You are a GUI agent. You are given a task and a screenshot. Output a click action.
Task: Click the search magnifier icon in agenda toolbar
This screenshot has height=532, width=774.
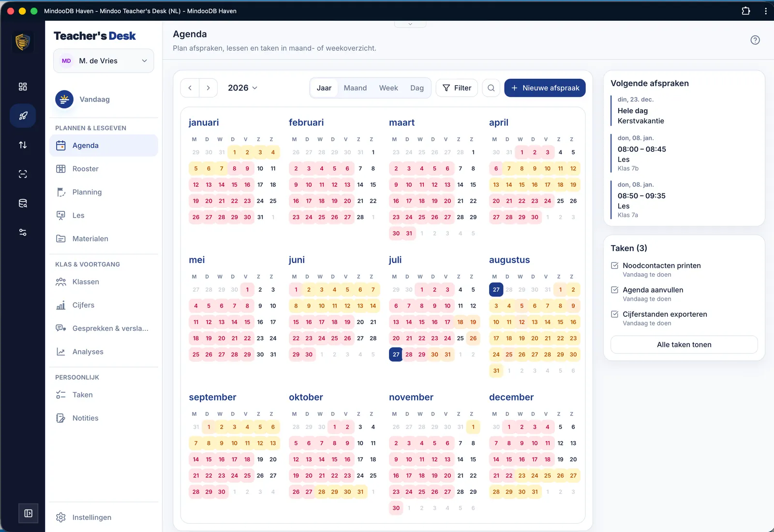(x=491, y=88)
